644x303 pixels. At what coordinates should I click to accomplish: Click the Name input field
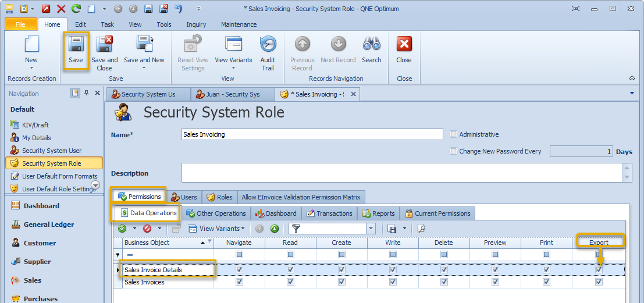[x=312, y=134]
